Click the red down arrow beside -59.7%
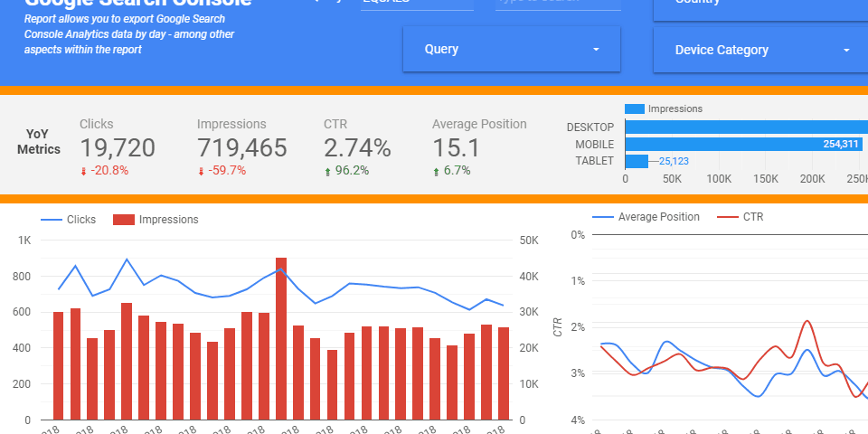 click(x=201, y=172)
